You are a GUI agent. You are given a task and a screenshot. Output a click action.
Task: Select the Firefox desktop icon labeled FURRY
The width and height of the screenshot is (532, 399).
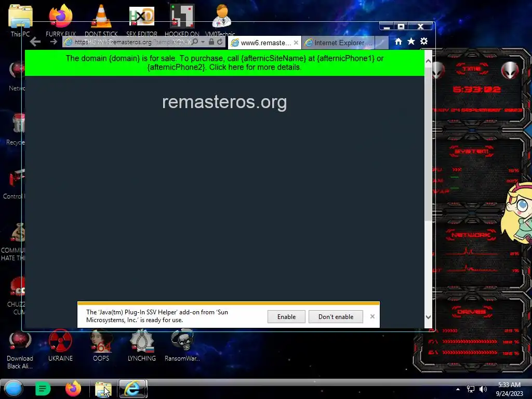coord(61,20)
